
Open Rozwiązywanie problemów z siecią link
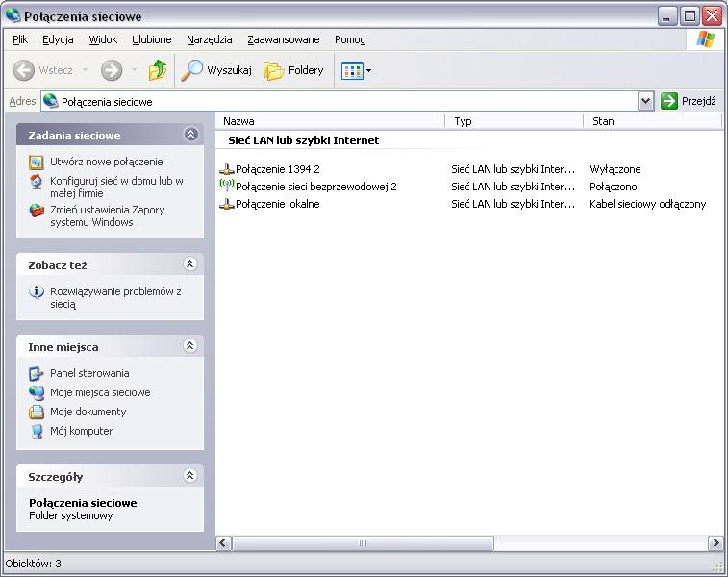click(x=115, y=297)
